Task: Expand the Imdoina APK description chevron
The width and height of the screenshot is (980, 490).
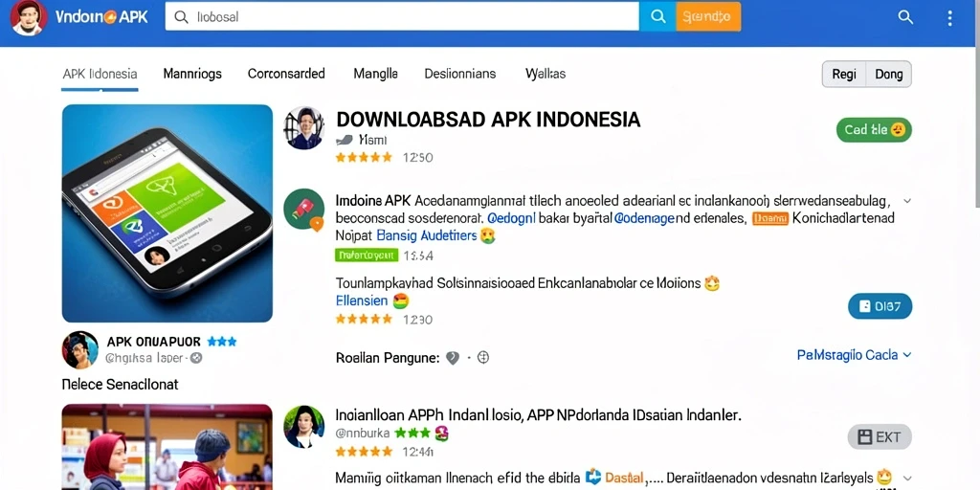Action: 907,201
